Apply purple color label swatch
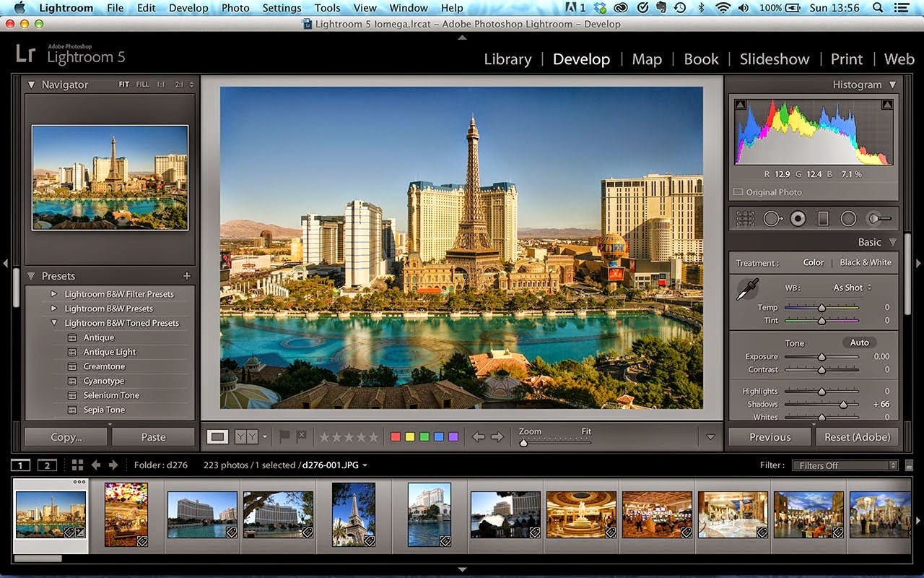The height and width of the screenshot is (578, 924). [x=453, y=436]
